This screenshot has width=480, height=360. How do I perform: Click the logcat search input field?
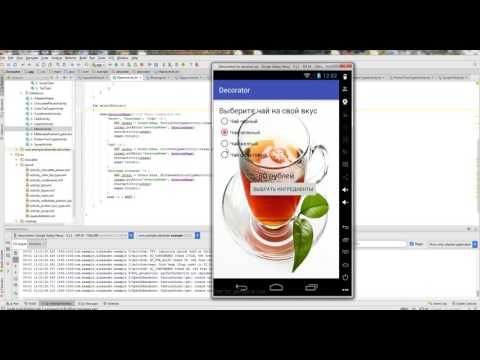[380, 244]
